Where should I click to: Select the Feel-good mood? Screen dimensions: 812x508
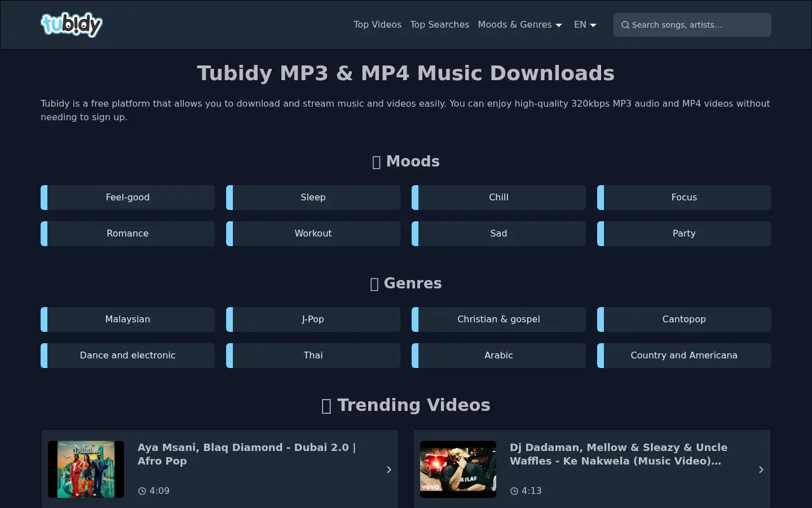(x=127, y=198)
